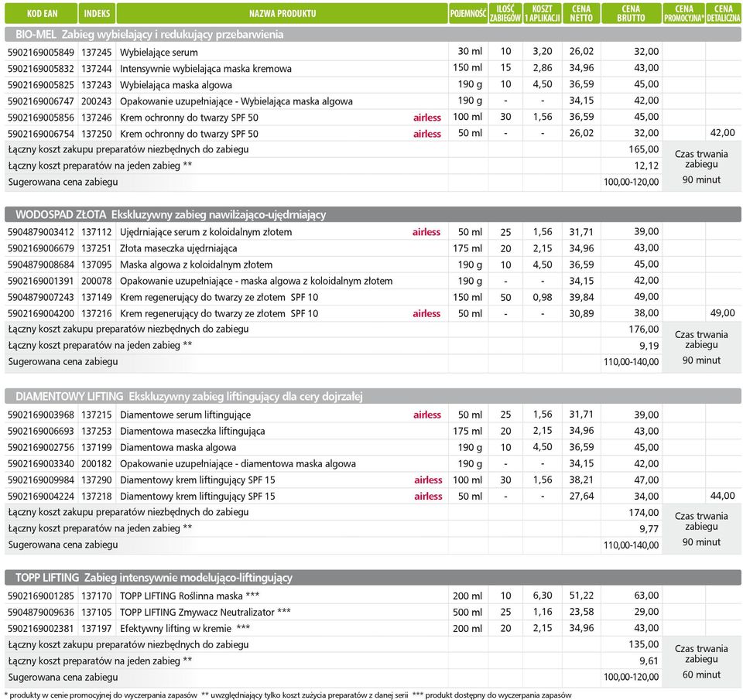Viewport: 743px width, 700px height.
Task: Click EAN code 5902169003340
Action: [x=41, y=463]
